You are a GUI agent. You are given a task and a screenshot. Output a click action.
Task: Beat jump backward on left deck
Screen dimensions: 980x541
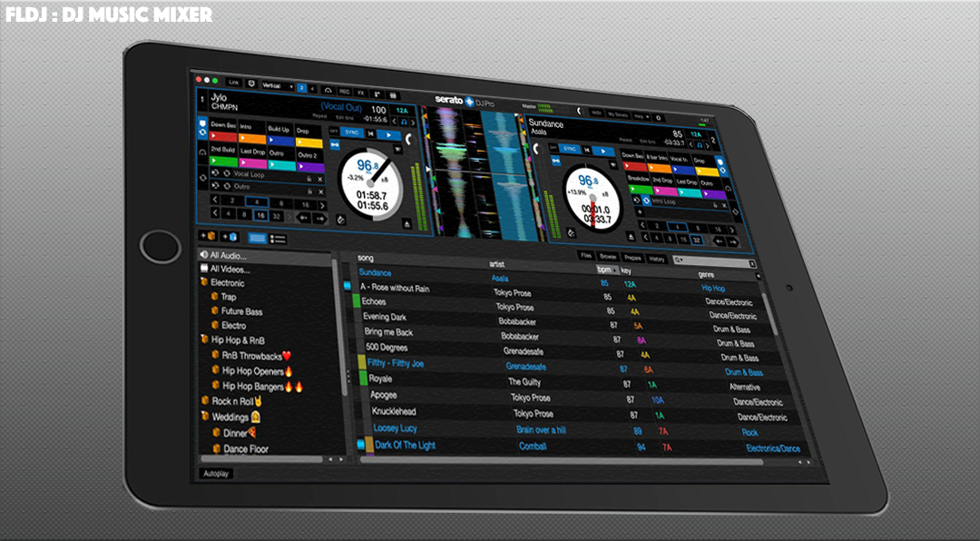coord(303,218)
